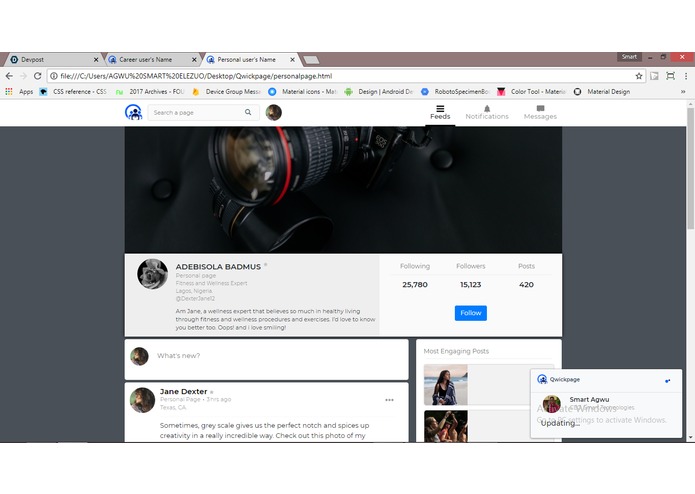Screen dimensions: 695x494
Task: Click Smart Agwu name in popup
Action: (x=589, y=400)
